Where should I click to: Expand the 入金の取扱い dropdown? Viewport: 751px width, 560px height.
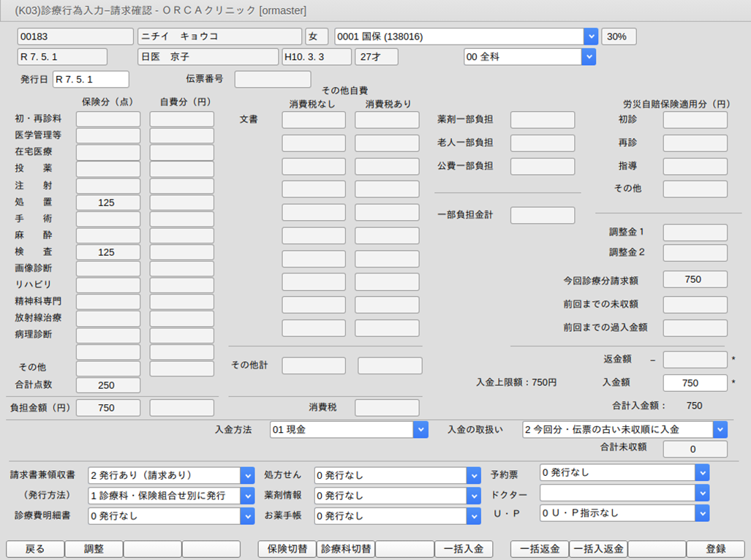tap(720, 430)
